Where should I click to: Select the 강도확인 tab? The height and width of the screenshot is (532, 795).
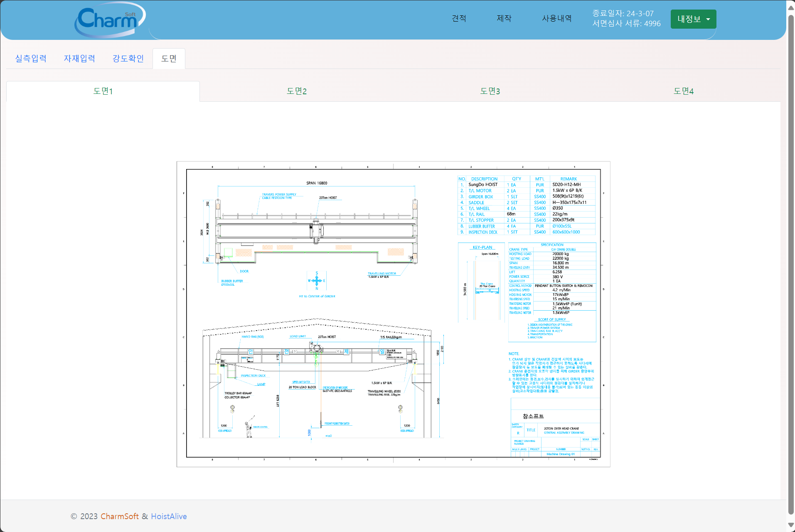[128, 59]
